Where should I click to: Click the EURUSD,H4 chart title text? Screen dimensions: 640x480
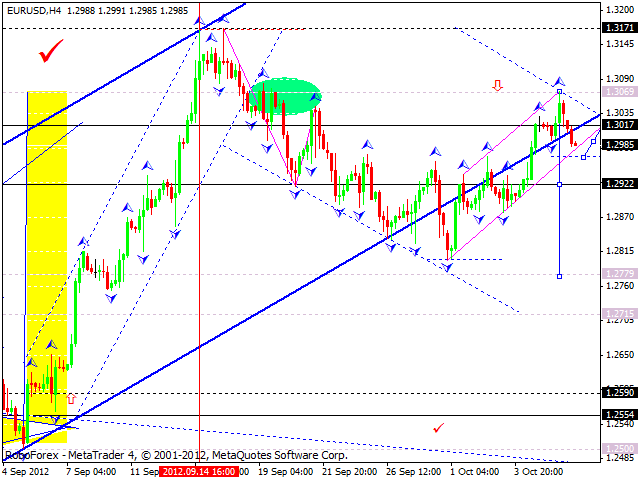click(32, 9)
